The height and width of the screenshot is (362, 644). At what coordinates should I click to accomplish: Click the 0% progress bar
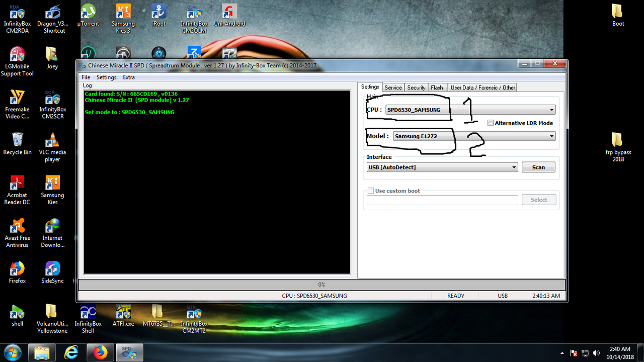[322, 285]
